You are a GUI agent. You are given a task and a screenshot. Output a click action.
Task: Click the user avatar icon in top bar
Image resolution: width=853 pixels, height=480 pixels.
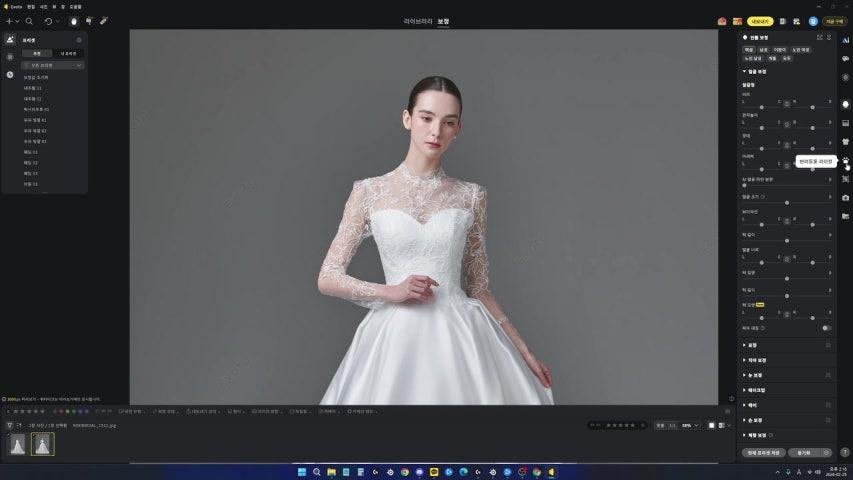pos(813,21)
